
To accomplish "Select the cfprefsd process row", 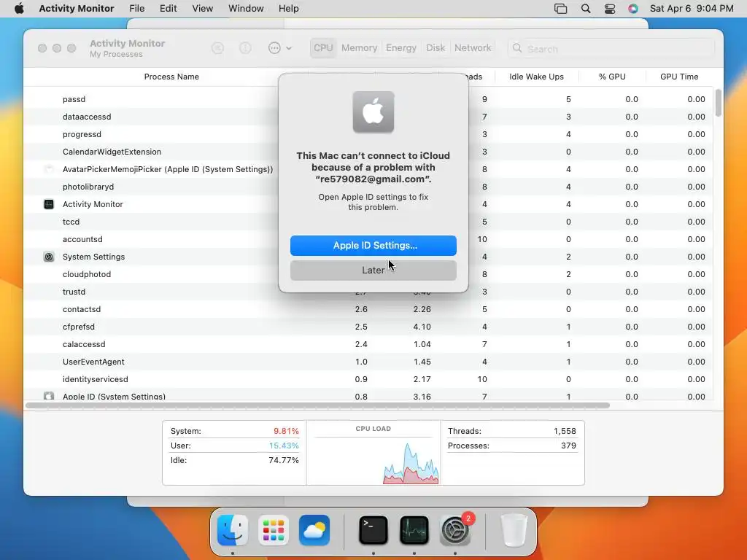I will tap(368, 327).
